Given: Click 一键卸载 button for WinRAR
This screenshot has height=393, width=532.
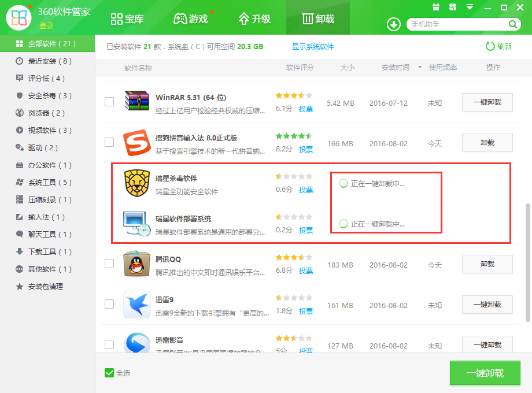Looking at the screenshot, I should pyautogui.click(x=487, y=102).
